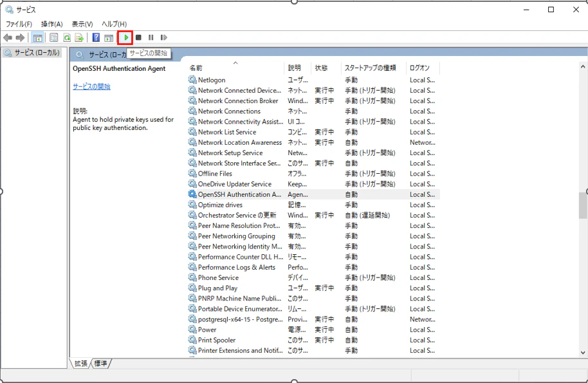588x383 pixels.
Task: Click the gear icon beside Phone Service
Action: (x=192, y=277)
